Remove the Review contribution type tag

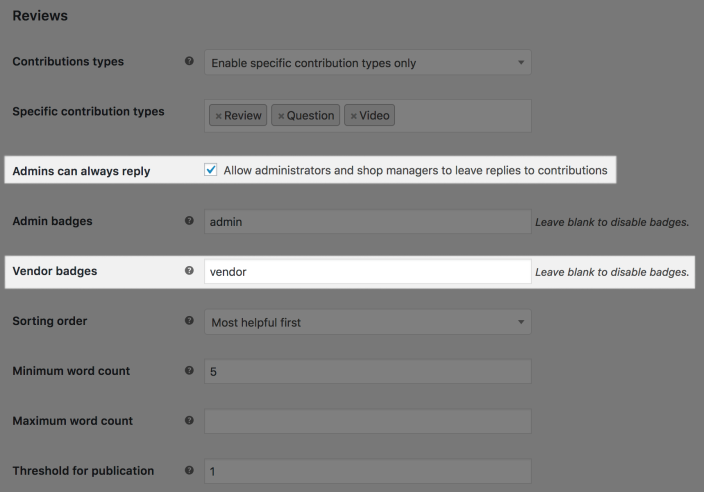point(219,116)
